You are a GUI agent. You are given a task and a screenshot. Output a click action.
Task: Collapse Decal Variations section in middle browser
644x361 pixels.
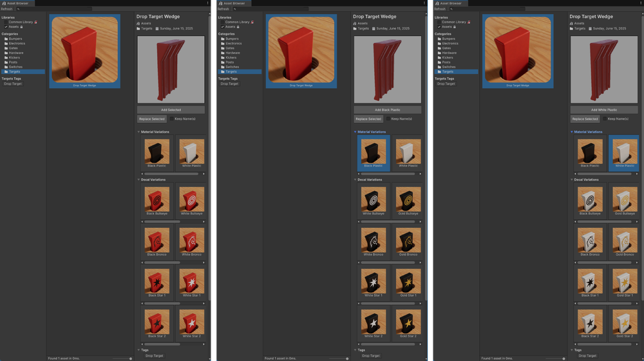click(355, 180)
